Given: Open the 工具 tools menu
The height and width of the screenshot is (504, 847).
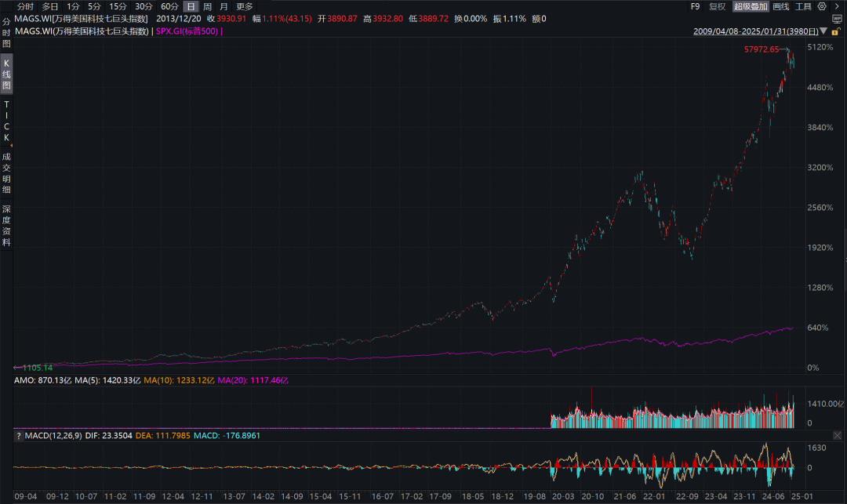Looking at the screenshot, I should click(x=803, y=6).
